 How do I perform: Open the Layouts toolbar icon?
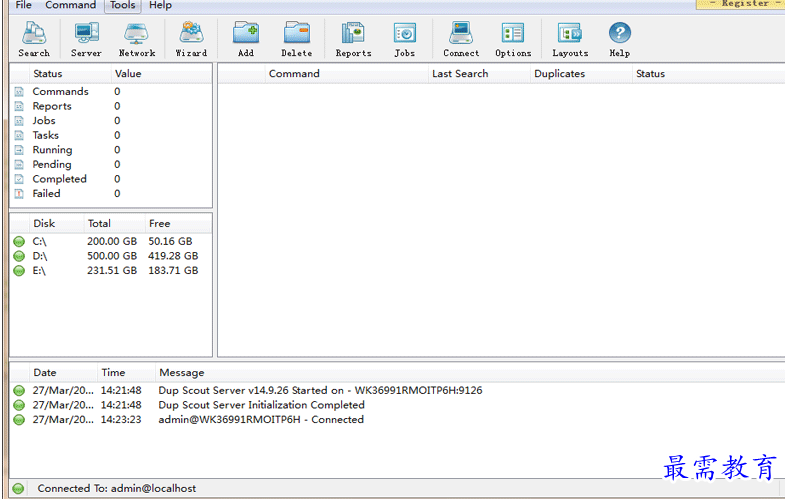pos(570,39)
